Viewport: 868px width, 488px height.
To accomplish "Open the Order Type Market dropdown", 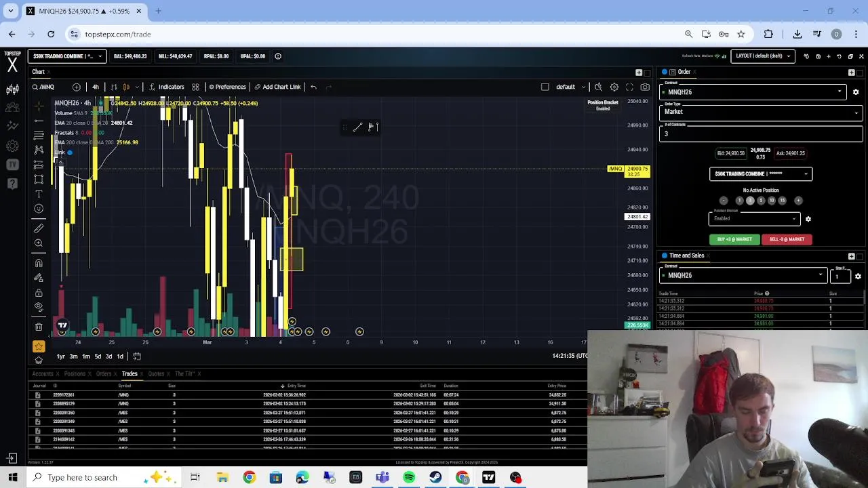I will 761,112.
